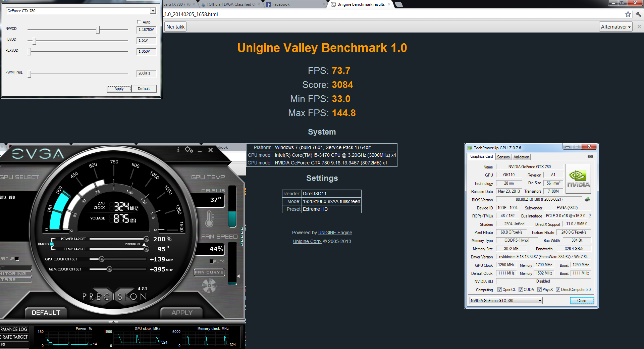The width and height of the screenshot is (644, 349).
Task: Click the PWM 260kHz value field
Action: click(146, 73)
